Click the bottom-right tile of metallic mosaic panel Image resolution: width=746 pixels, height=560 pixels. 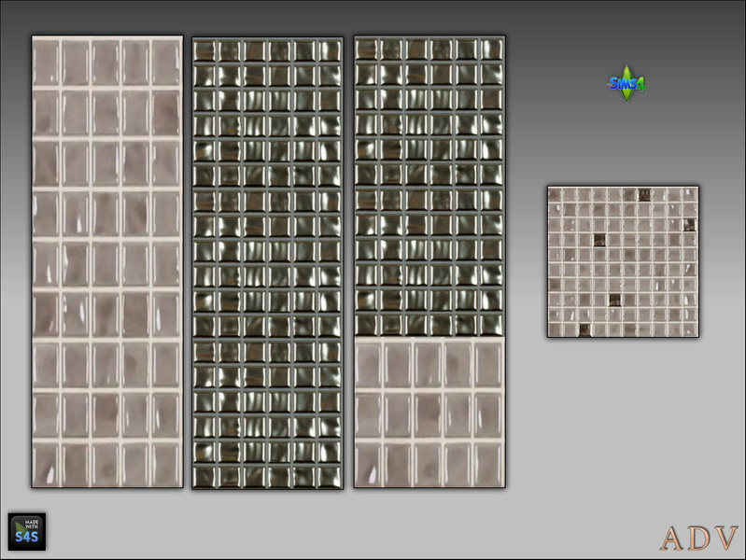click(x=330, y=476)
